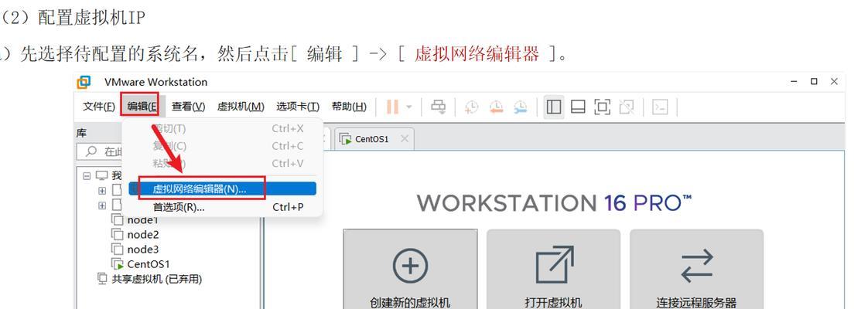This screenshot has width=868, height=309.
Task: Open the power options dropdown arrow
Action: pos(409,107)
